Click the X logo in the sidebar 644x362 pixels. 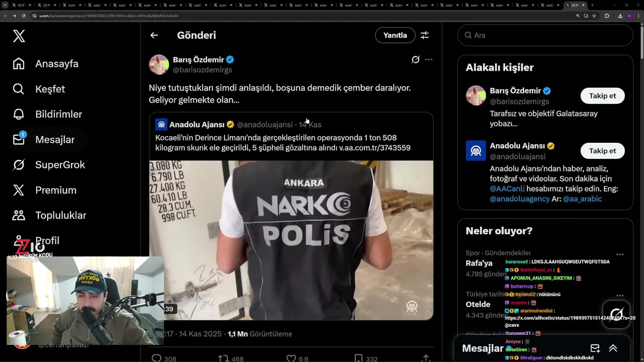tap(19, 36)
